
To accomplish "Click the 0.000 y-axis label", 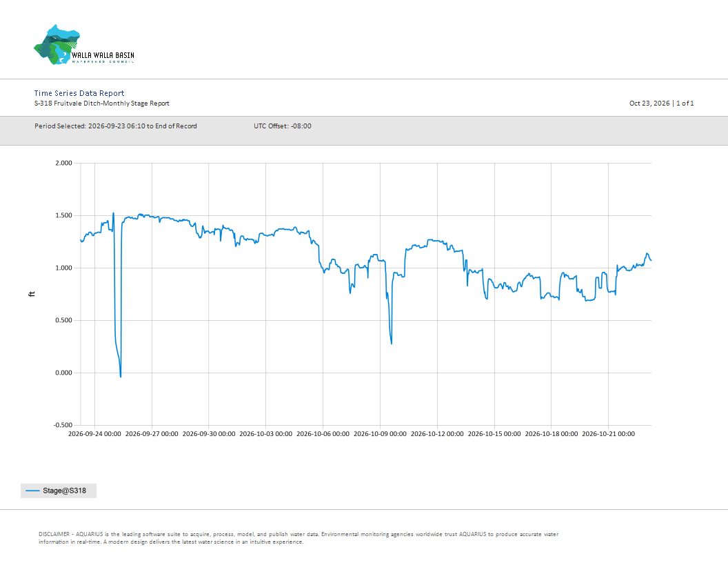I will [63, 373].
